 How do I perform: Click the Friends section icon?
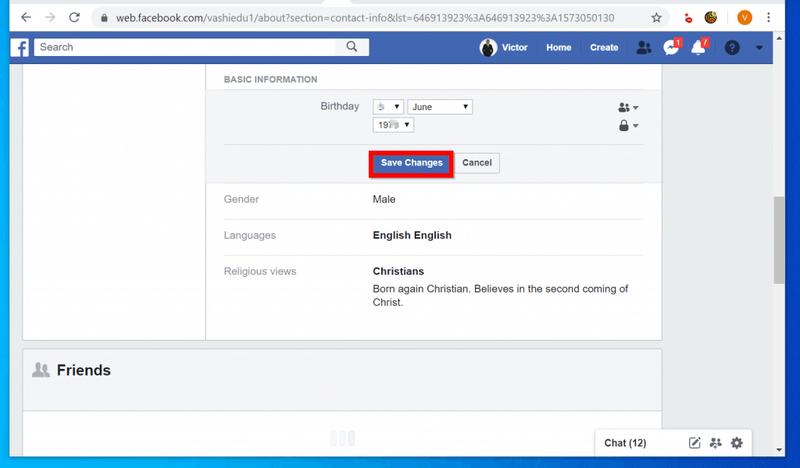[x=41, y=370]
